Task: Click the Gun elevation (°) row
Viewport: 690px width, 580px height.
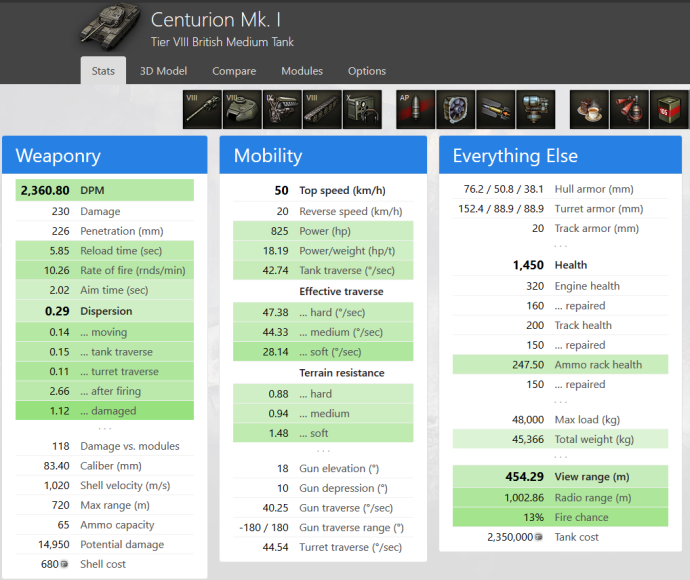Action: tap(323, 469)
